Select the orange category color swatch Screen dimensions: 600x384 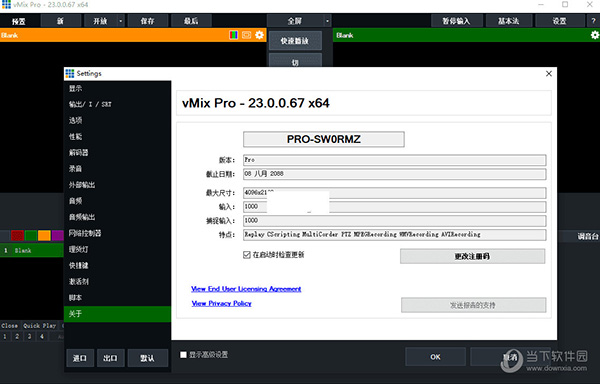pos(44,235)
